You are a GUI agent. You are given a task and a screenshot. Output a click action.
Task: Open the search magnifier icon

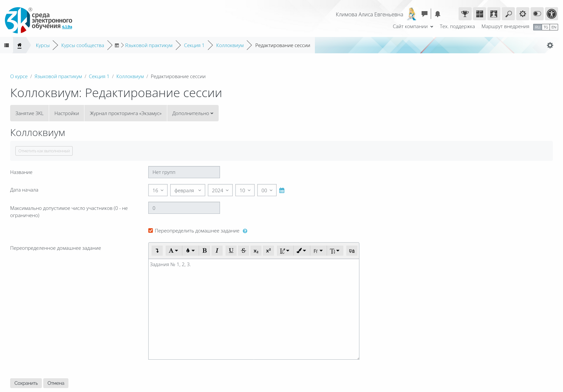coord(508,14)
